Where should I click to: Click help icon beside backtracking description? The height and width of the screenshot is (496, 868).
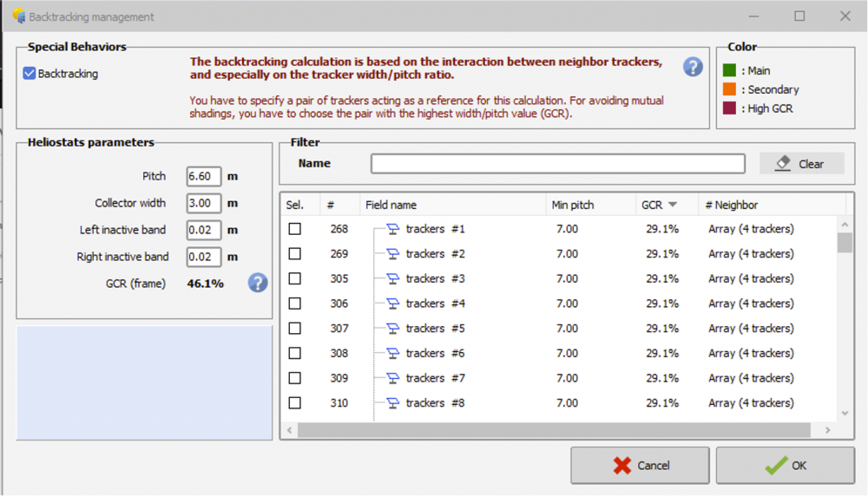point(693,68)
